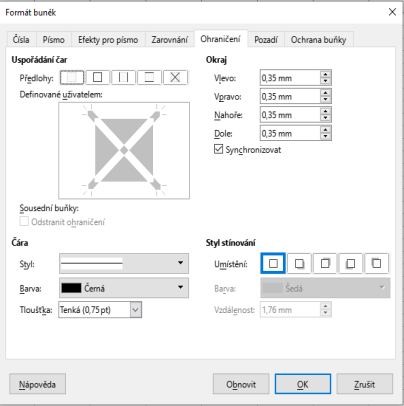Set shadow to bottom right position
Image resolution: width=404 pixels, height=406 pixels.
click(x=299, y=263)
